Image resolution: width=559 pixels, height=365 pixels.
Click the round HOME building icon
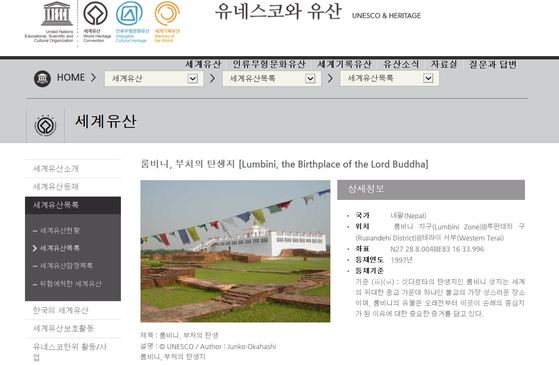click(42, 78)
